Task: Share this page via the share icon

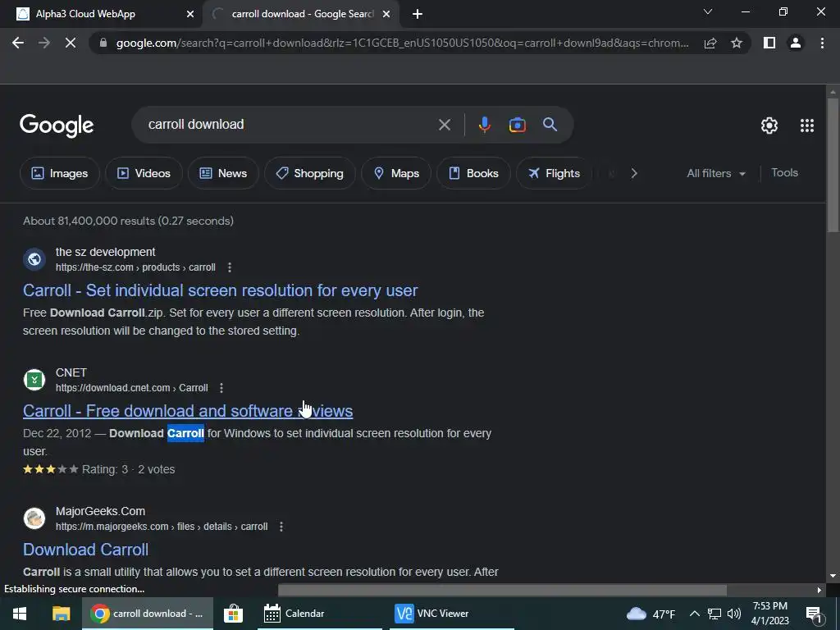Action: (x=710, y=43)
